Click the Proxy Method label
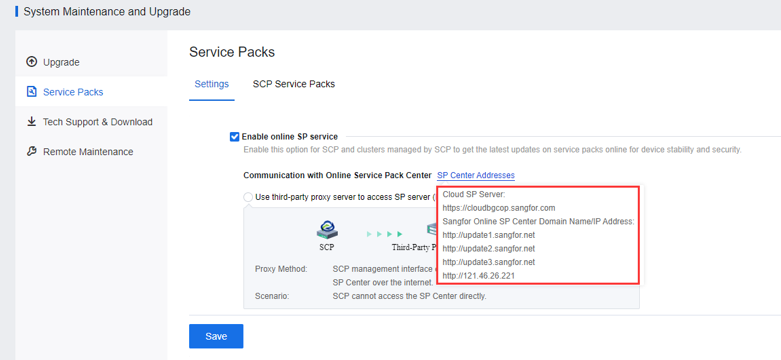The image size is (781, 360). (281, 269)
